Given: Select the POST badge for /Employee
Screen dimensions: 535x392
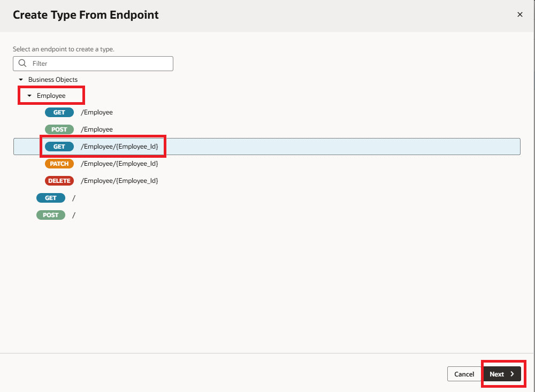Looking at the screenshot, I should click(59, 129).
